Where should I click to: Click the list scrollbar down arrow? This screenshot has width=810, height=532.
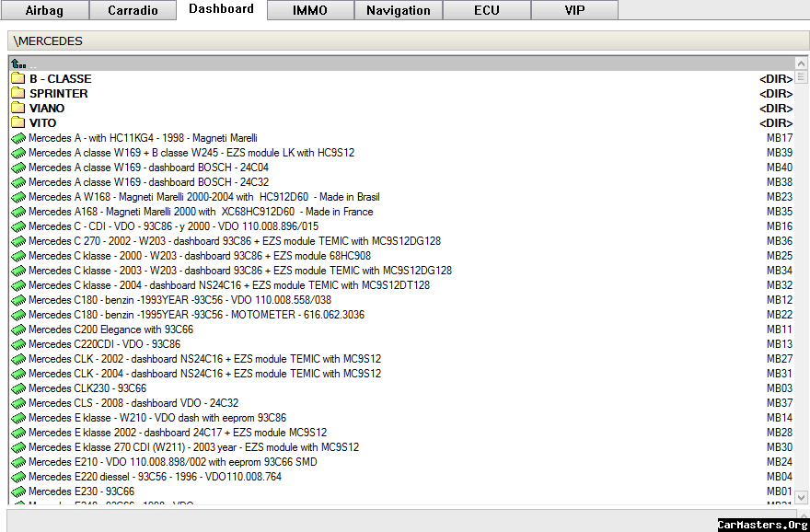[801, 497]
